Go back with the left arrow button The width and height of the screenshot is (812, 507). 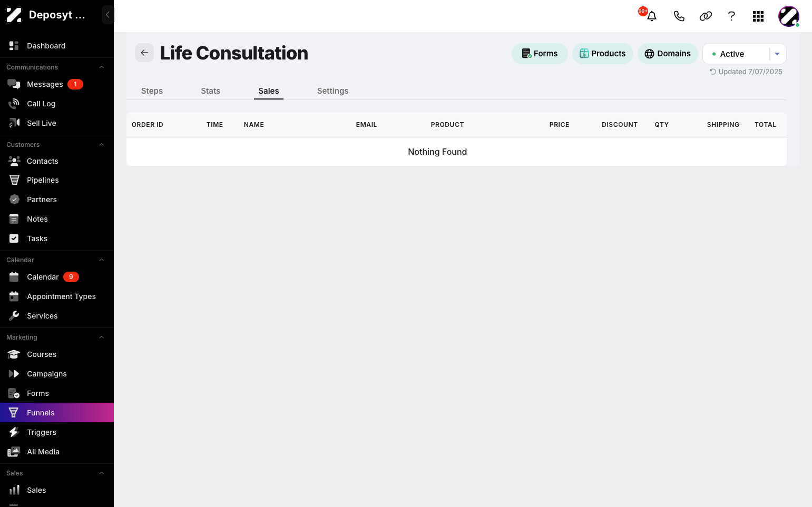pos(144,53)
